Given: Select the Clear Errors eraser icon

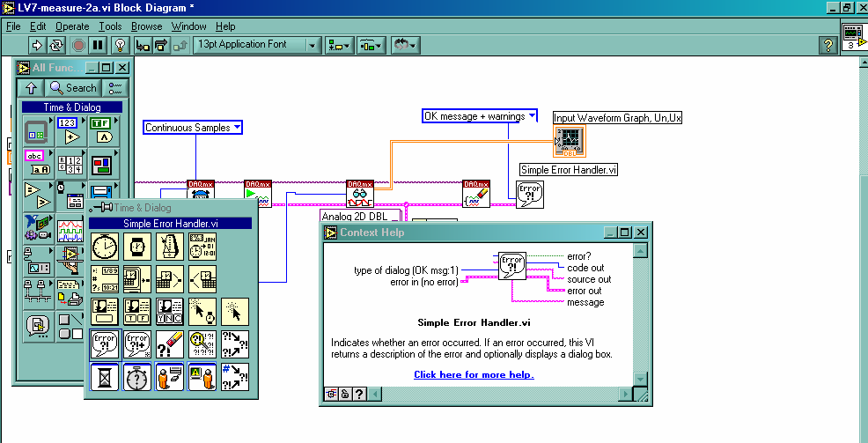Looking at the screenshot, I should [x=170, y=344].
